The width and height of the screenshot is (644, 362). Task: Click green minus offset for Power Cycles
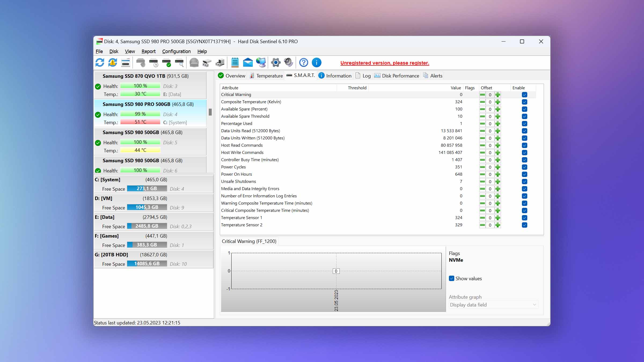coord(482,167)
